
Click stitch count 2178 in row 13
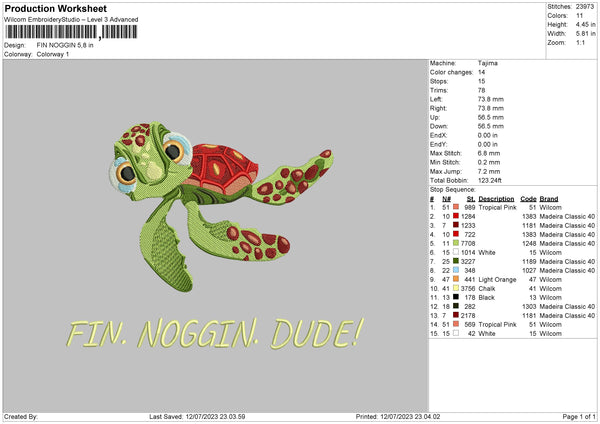coord(468,316)
